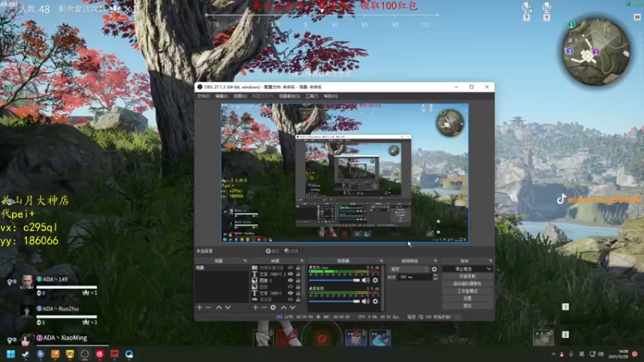Image resolution: width=644 pixels, height=362 pixels.
Task: Move selected source down in the list
Action: coord(292,307)
